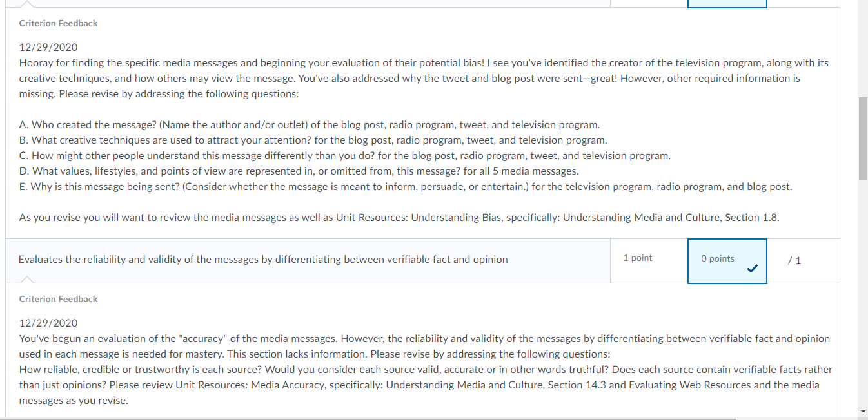
Task: Click question D about values and lifestyles
Action: point(299,171)
